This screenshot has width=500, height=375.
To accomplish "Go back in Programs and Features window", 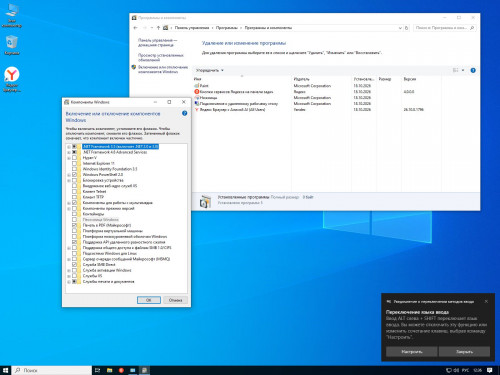I will click(x=135, y=28).
